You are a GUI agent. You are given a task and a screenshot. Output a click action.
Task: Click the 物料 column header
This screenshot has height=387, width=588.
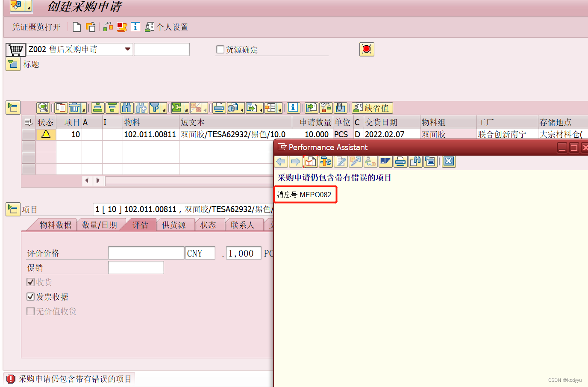point(150,122)
